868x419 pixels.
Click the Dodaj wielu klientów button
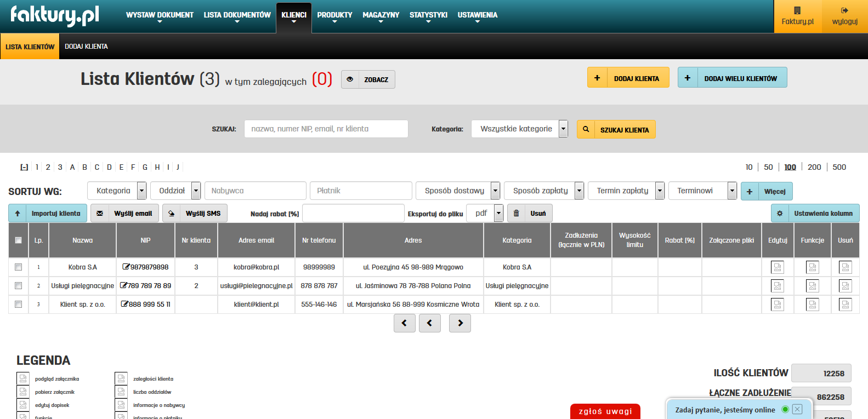(x=732, y=78)
